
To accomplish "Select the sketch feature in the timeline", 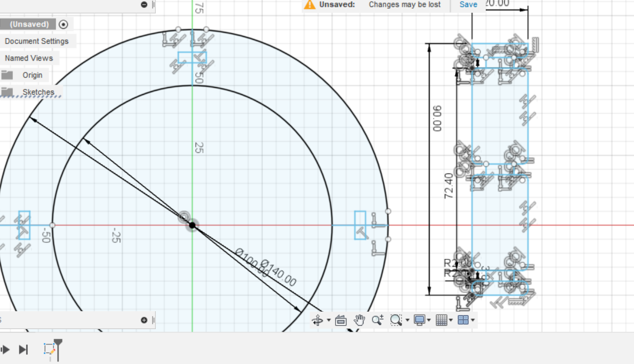I will tap(50, 349).
